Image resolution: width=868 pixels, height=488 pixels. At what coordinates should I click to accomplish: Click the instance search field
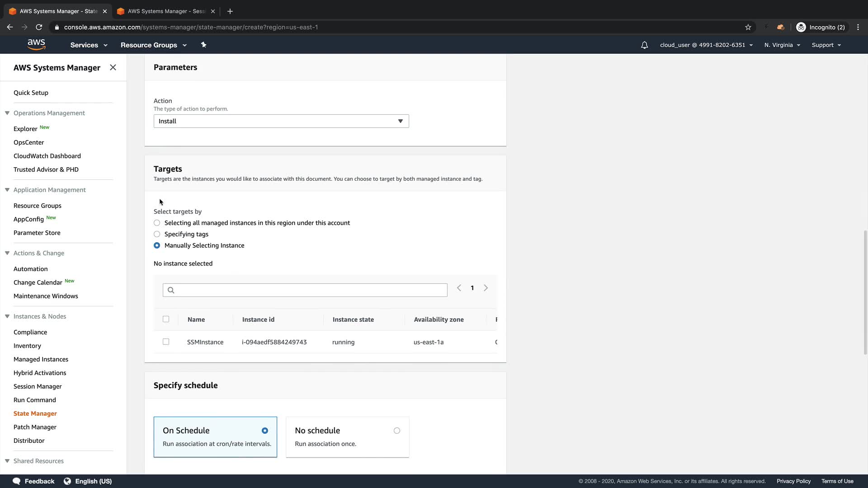pos(305,290)
